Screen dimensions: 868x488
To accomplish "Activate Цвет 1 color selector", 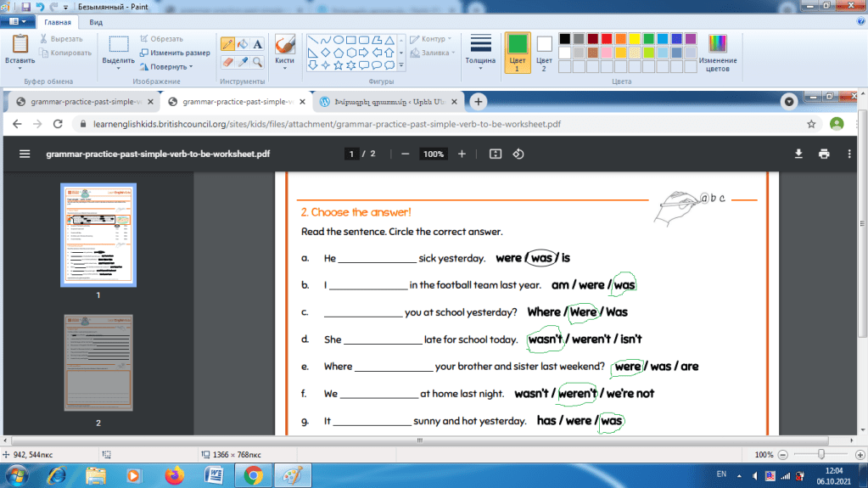I will (x=518, y=53).
